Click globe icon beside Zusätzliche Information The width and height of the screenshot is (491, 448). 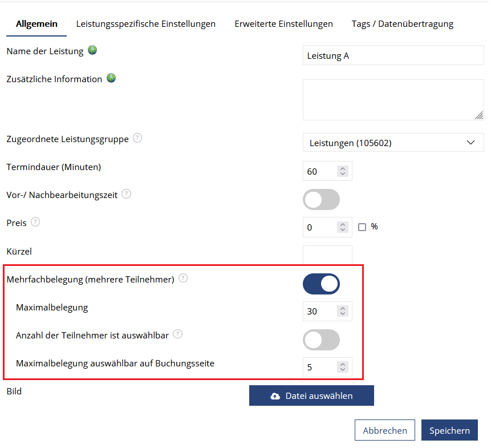coord(111,78)
